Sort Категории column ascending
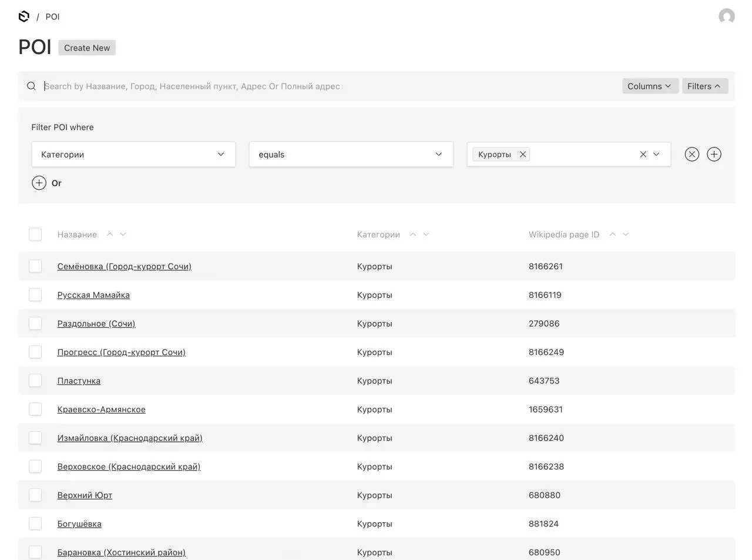 point(413,234)
